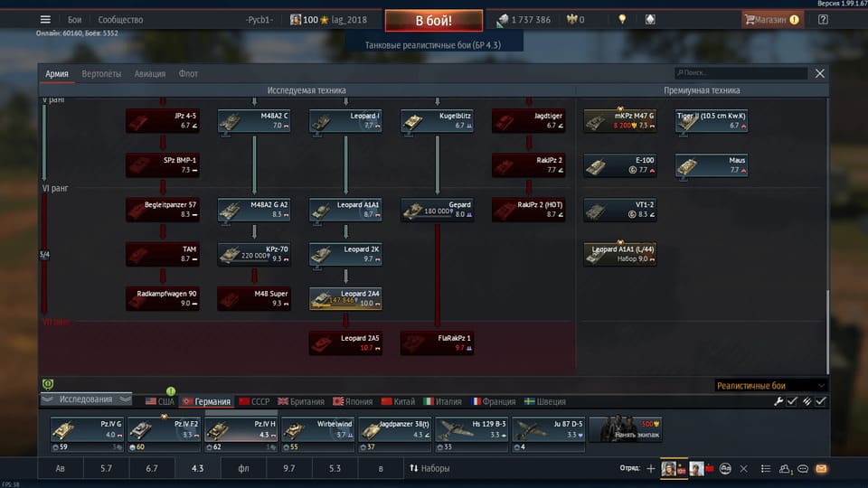Viewport: 868px width, 488px height.
Task: Click Нанять экипаж crew hire slot
Action: click(626, 429)
